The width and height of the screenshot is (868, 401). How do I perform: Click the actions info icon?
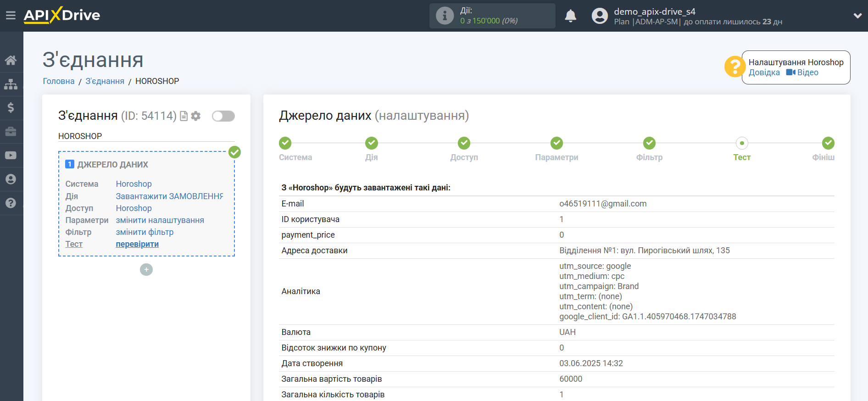click(445, 16)
